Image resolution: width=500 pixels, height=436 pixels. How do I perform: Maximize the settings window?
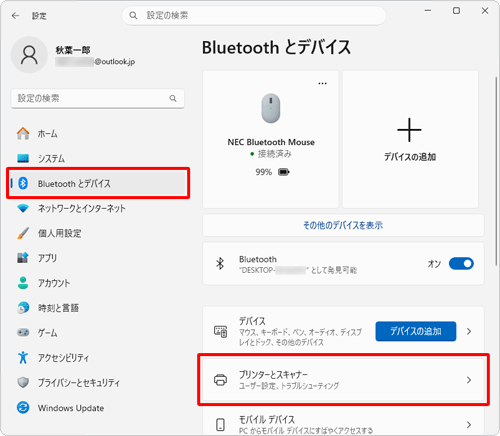click(456, 11)
